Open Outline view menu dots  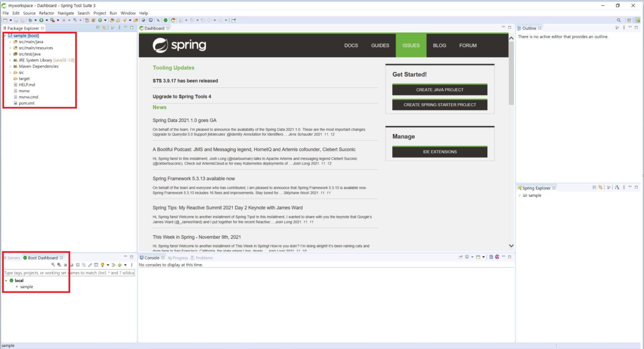point(624,28)
